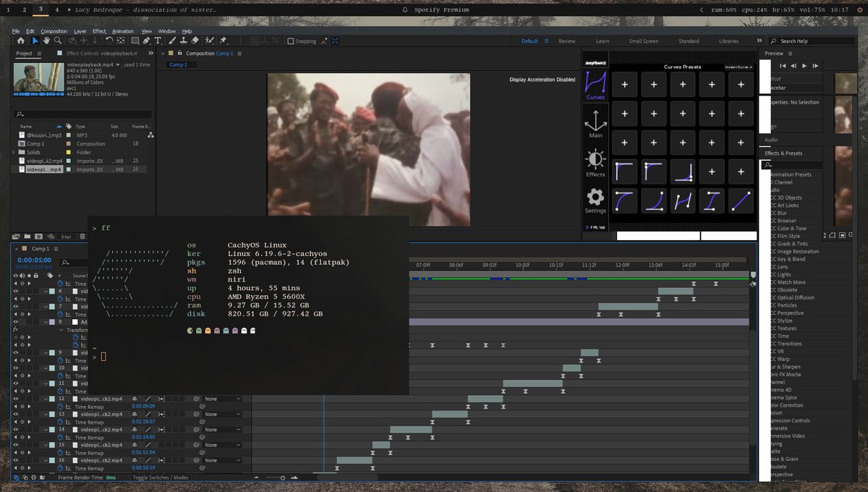Collapse the Transform property group
The image size is (868, 492).
[x=61, y=330]
